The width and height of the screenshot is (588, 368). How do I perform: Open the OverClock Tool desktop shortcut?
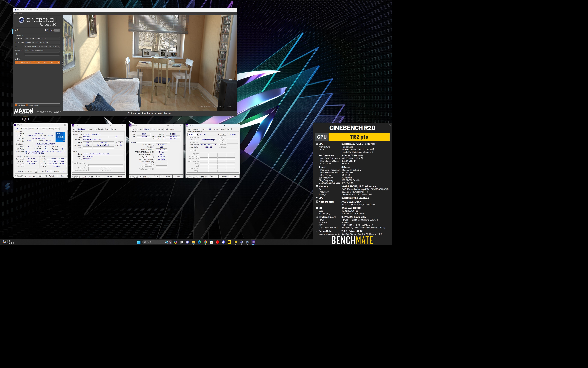25,120
